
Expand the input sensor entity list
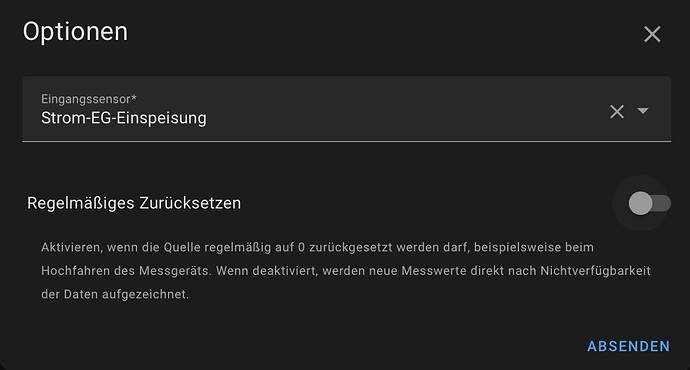[x=643, y=110]
